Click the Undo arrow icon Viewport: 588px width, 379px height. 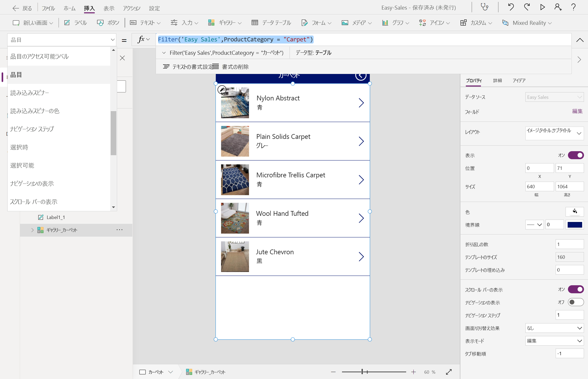(x=511, y=7)
